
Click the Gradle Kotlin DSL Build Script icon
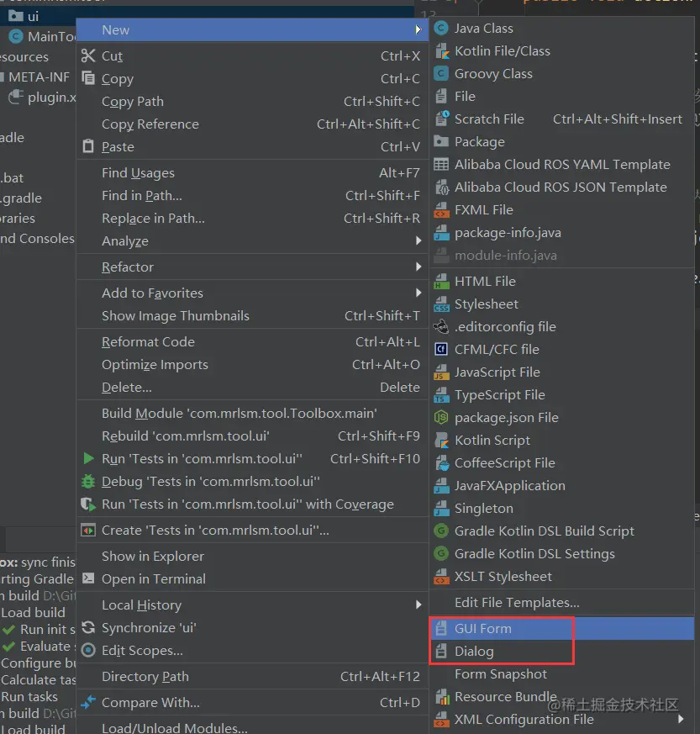(x=441, y=531)
